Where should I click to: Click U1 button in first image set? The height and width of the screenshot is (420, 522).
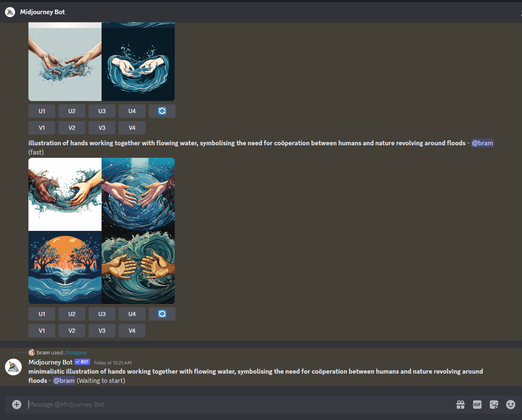(42, 111)
